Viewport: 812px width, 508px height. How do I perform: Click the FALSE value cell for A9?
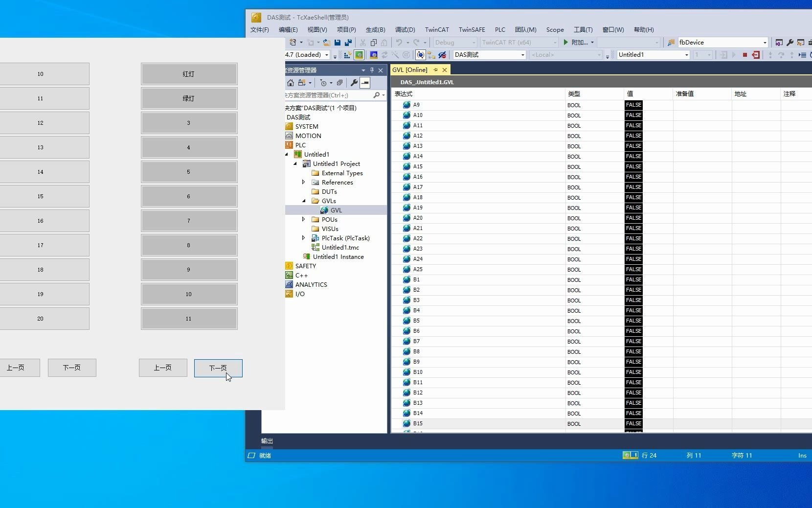[x=633, y=105]
